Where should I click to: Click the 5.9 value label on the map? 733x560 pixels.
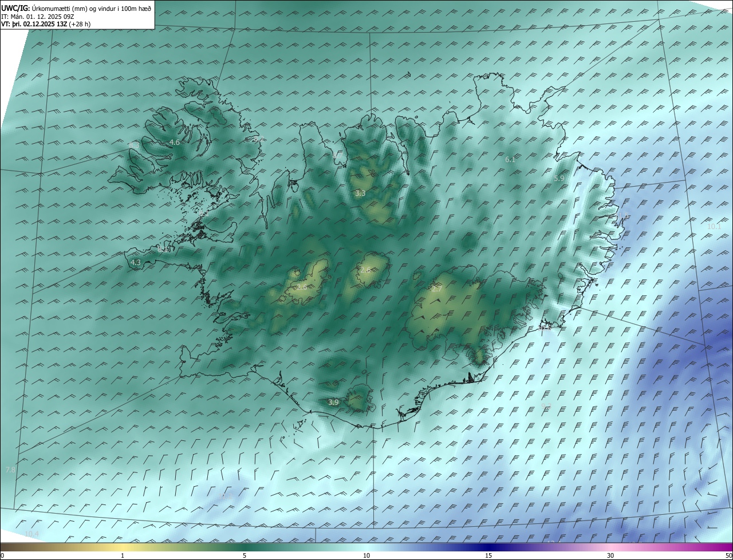[559, 179]
